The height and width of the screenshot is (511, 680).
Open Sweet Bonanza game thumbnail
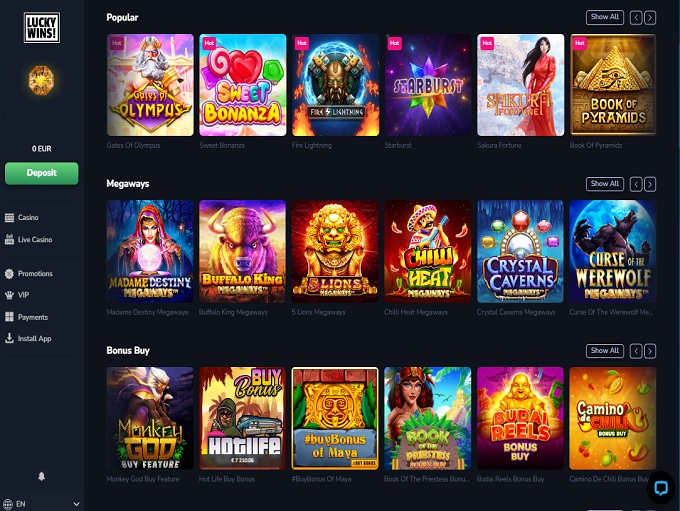[x=243, y=85]
